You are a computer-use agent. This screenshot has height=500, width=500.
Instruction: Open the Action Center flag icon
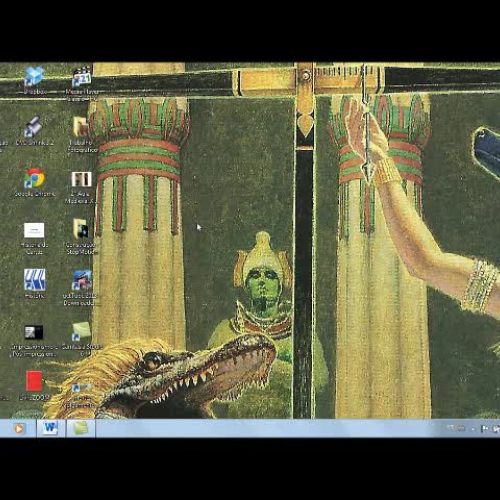point(484,429)
